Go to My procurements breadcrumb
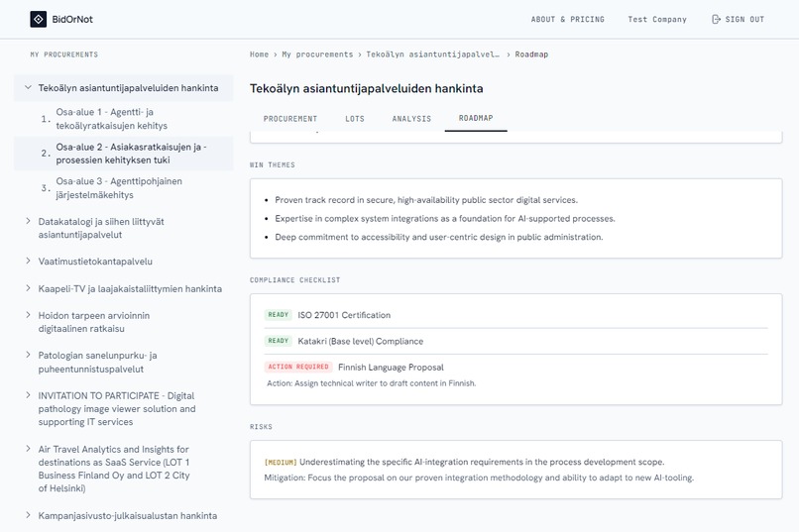Viewport: 799px width, 532px height. pos(317,54)
